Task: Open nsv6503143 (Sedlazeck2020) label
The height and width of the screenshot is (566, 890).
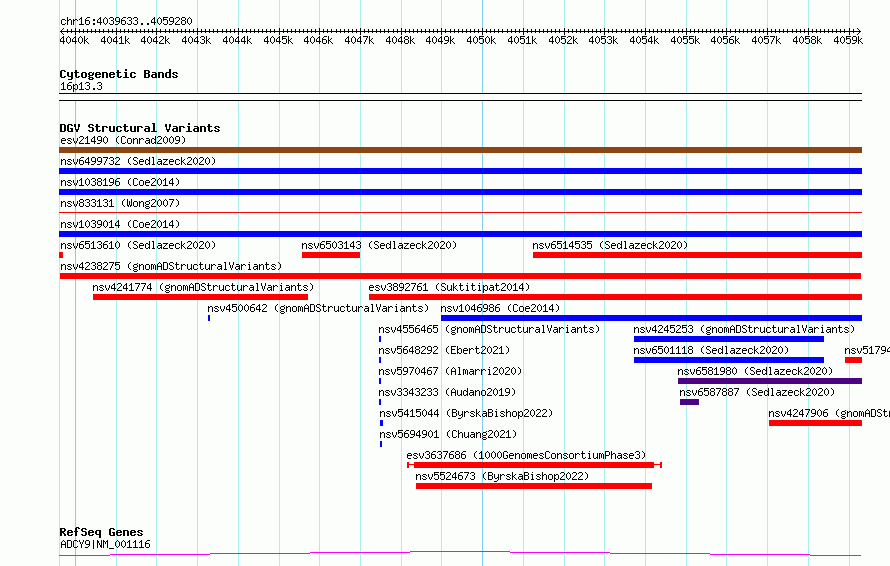Action: (379, 245)
